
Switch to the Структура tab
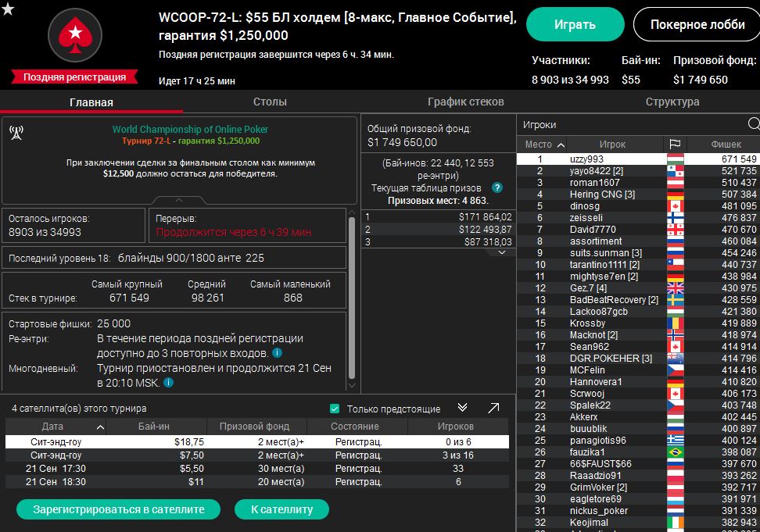point(672,102)
